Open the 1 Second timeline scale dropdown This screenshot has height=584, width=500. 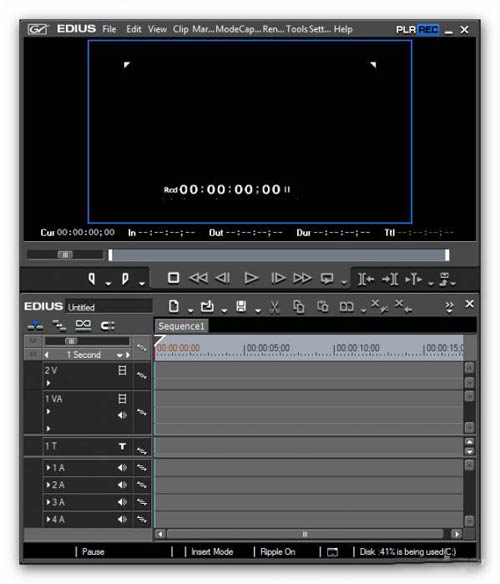119,355
